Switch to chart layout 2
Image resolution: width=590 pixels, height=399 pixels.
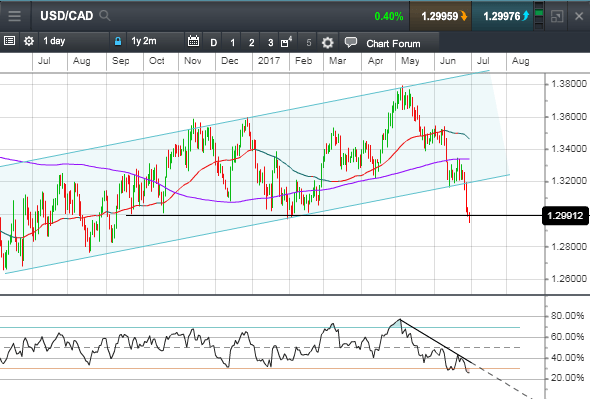[x=251, y=43]
